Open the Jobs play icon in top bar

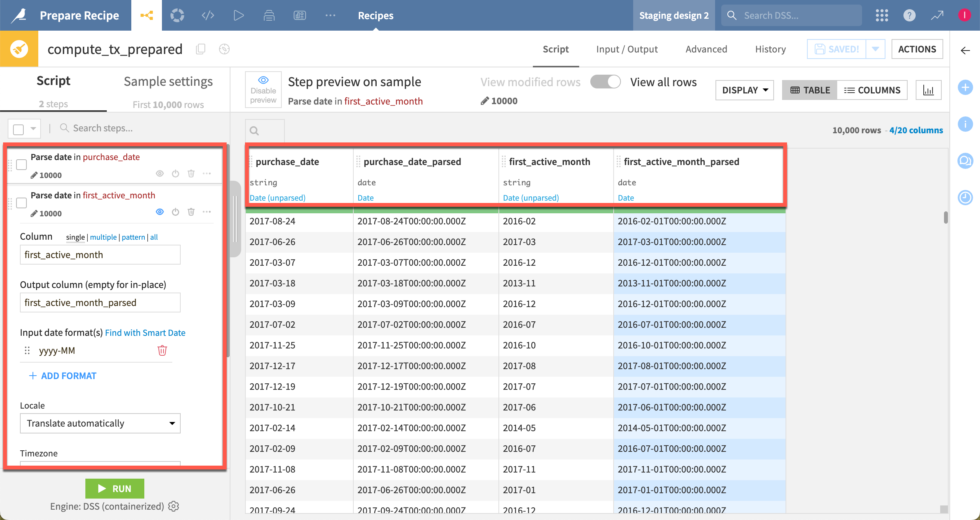click(238, 15)
